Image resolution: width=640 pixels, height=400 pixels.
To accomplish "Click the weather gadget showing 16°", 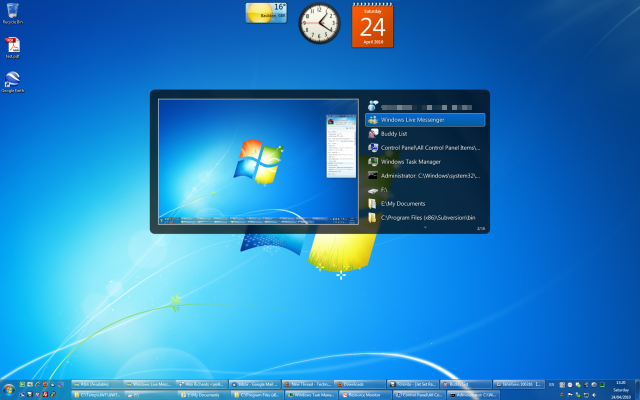I will click(x=266, y=13).
